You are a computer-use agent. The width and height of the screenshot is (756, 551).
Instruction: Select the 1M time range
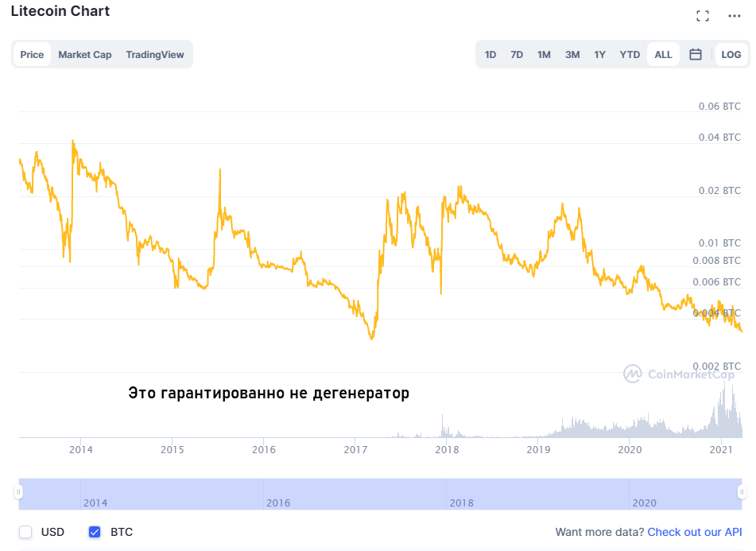point(544,55)
